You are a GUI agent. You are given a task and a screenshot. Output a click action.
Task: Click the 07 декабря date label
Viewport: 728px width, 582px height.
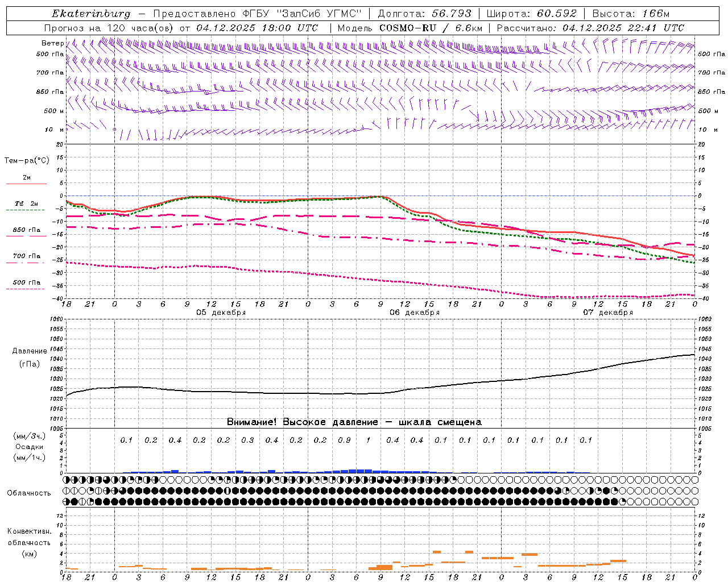tap(608, 313)
